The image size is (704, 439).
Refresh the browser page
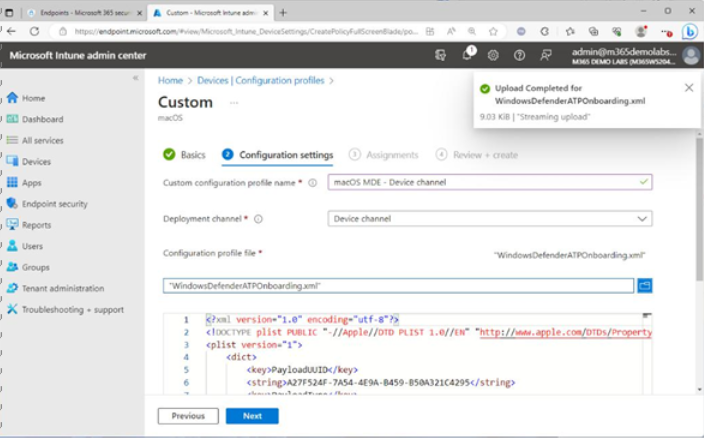click(x=34, y=31)
